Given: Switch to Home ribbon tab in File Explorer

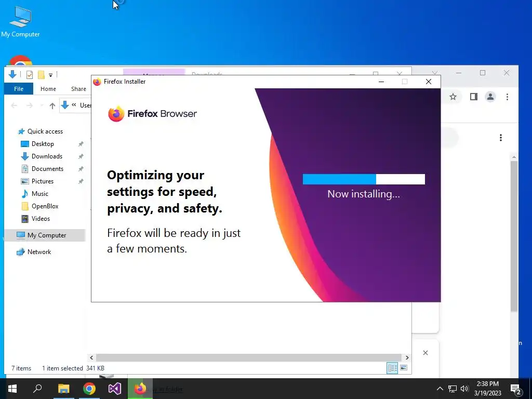Looking at the screenshot, I should click(48, 89).
